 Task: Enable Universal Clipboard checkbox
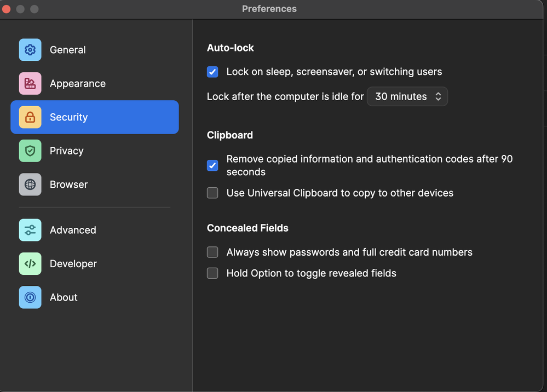tap(212, 193)
